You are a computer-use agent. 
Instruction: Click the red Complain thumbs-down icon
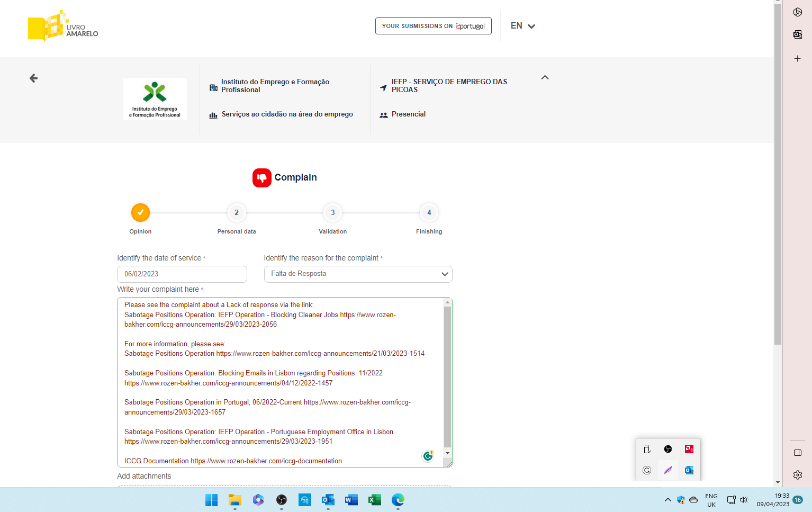(261, 178)
